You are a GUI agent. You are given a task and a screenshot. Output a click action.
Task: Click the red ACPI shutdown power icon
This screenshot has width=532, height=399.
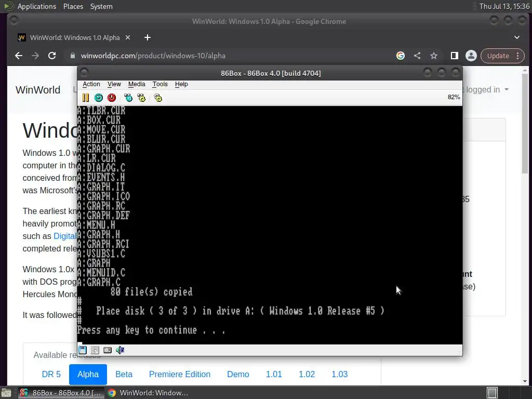click(112, 98)
